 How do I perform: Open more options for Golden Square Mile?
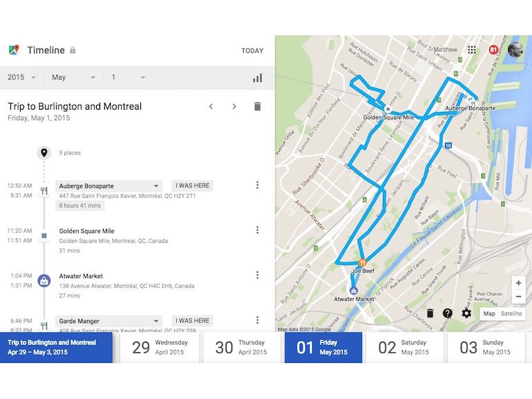257,230
